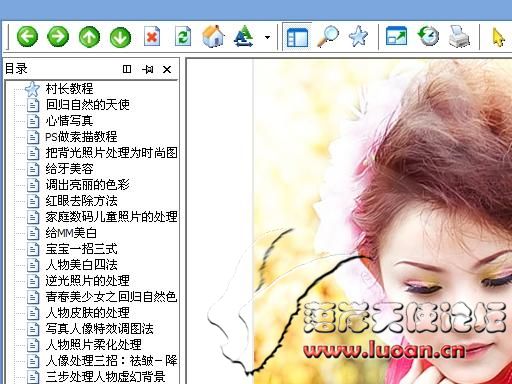Toggle the 目录 panel dock window button
512x384 pixels.
[x=127, y=69]
